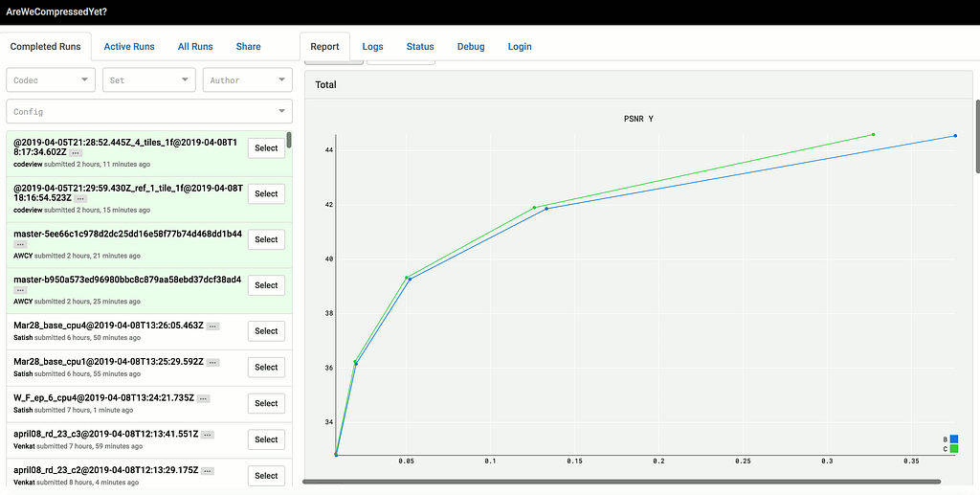Click the report horizontal scrollbar
Viewport: 980px width, 495px height.
[x=622, y=482]
